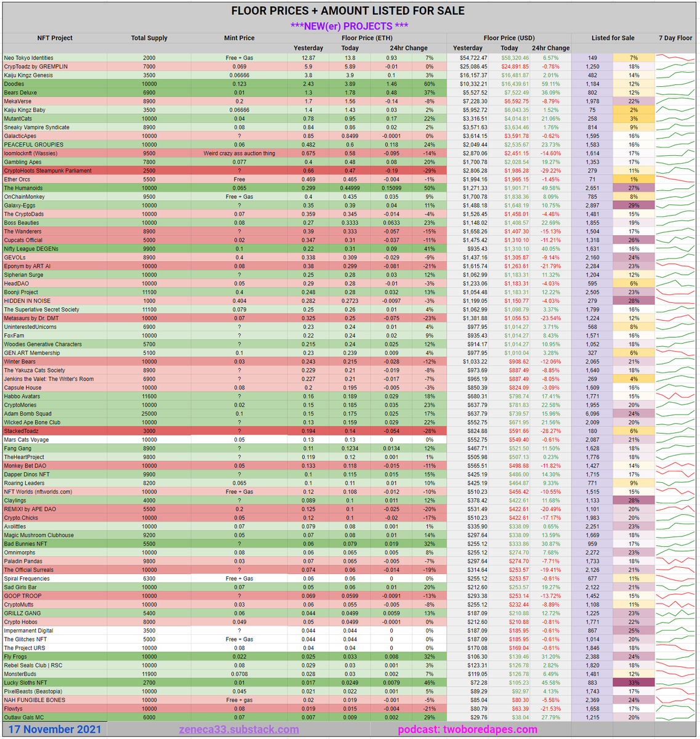Screen dimensions: 700x739
Task: Click the Metasaurs by Dr. DMT cell
Action: click(x=55, y=318)
